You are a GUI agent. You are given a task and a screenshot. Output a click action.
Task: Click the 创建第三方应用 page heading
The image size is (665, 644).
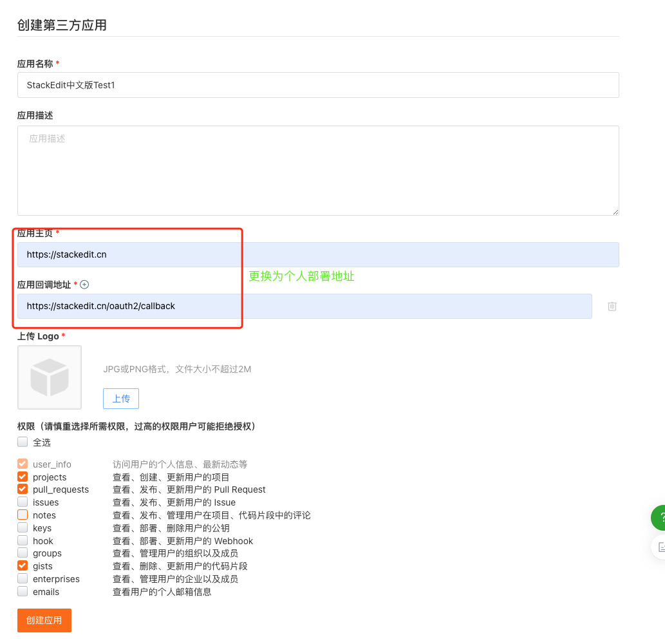(62, 25)
